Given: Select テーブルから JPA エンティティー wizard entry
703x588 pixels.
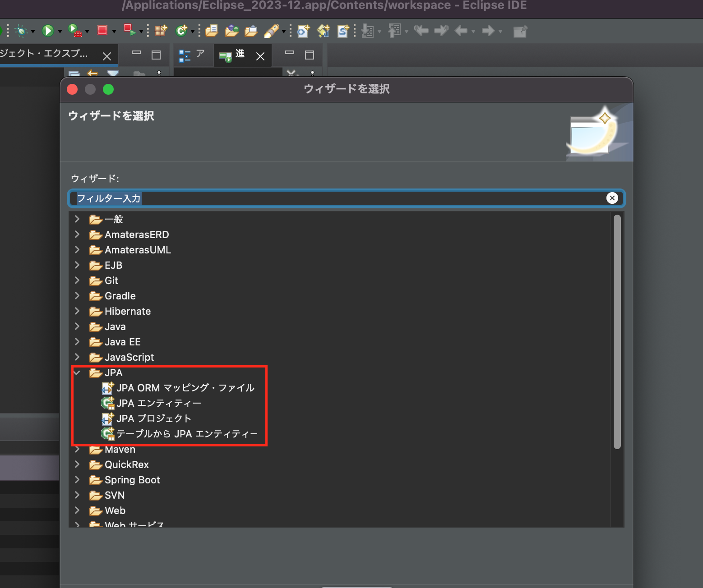Looking at the screenshot, I should click(187, 433).
